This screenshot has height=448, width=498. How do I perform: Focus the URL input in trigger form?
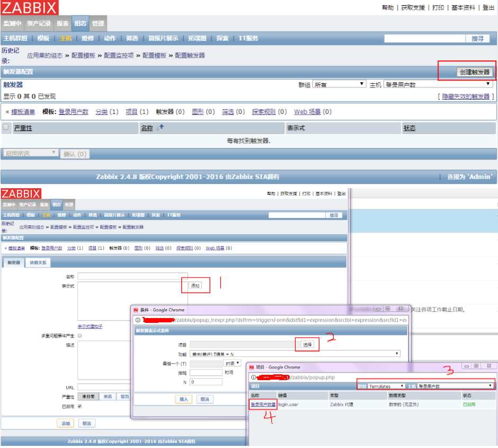104,387
